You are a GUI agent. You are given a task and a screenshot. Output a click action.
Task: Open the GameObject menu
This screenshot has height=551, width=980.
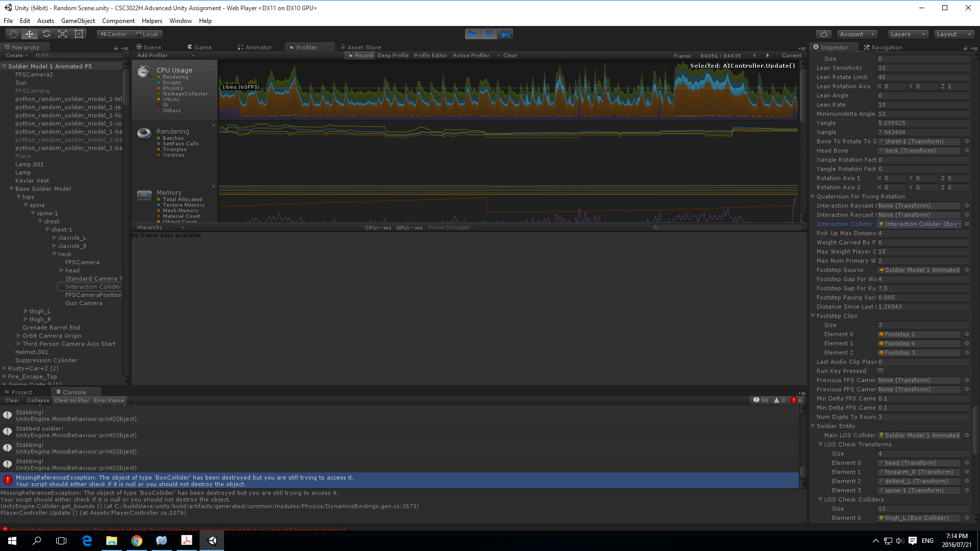78,21
